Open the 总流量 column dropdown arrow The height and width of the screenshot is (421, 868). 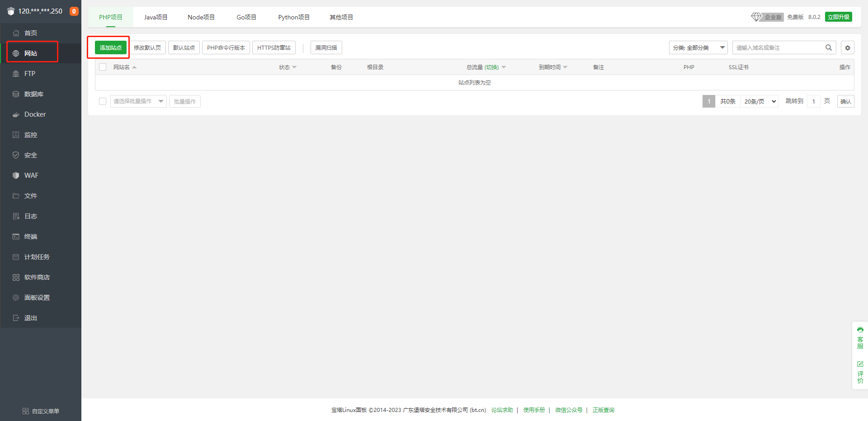tap(504, 67)
